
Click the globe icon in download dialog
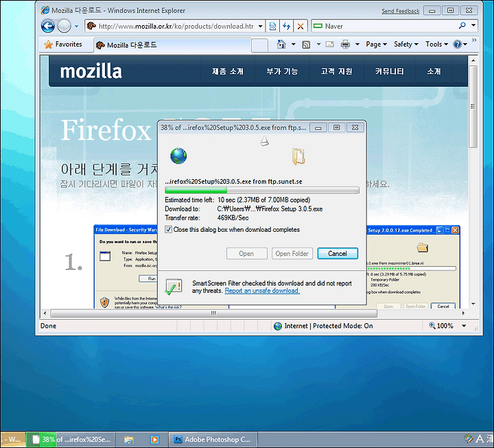coord(178,156)
